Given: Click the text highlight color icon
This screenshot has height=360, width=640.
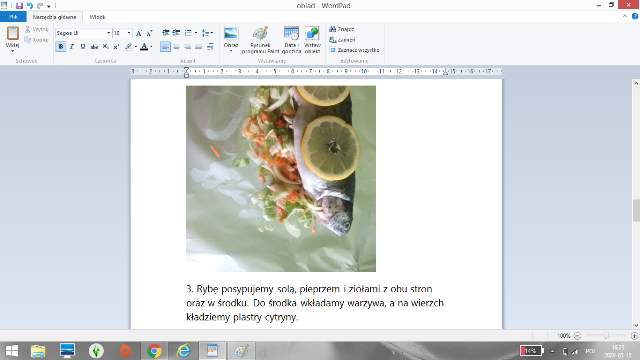Looking at the screenshot, I should tap(129, 47).
